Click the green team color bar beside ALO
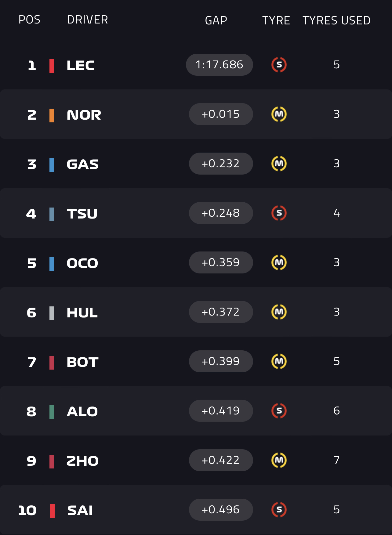Viewport: 392px width, 535px height. pyautogui.click(x=52, y=412)
